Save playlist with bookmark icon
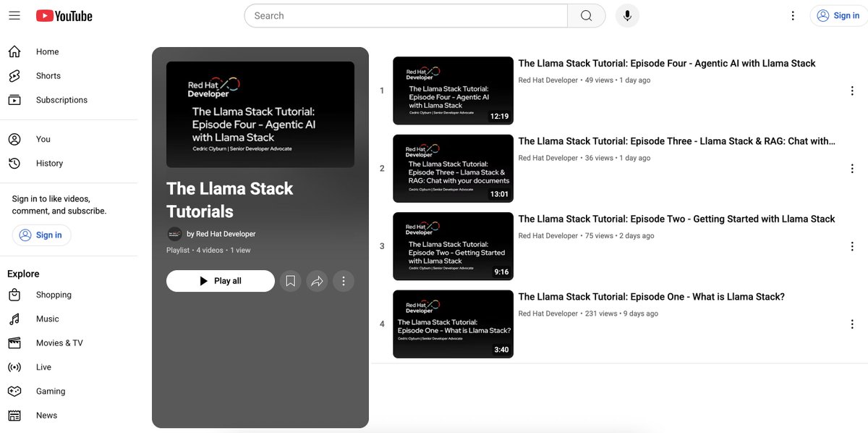The height and width of the screenshot is (433, 868). pos(290,281)
